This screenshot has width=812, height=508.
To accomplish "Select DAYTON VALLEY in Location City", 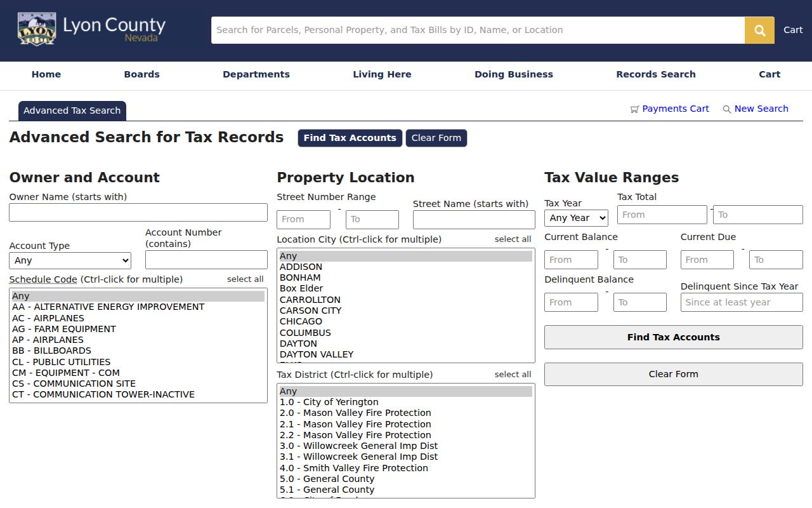I will tap(405, 354).
